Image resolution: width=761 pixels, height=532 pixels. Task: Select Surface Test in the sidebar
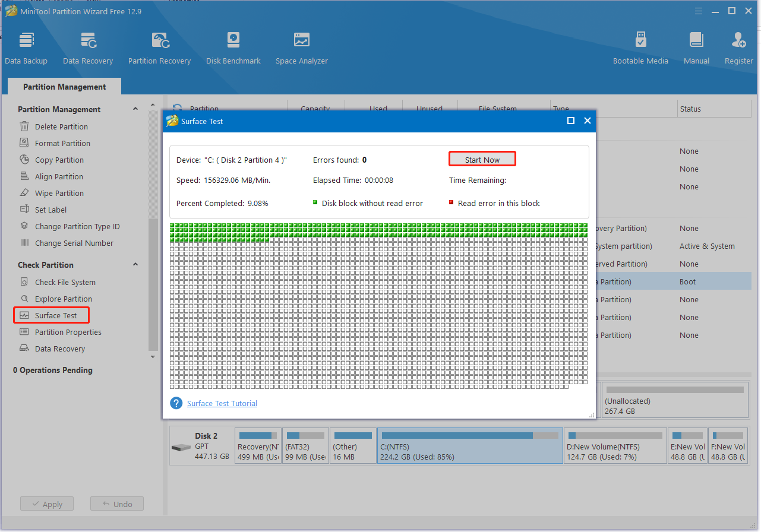(51, 315)
